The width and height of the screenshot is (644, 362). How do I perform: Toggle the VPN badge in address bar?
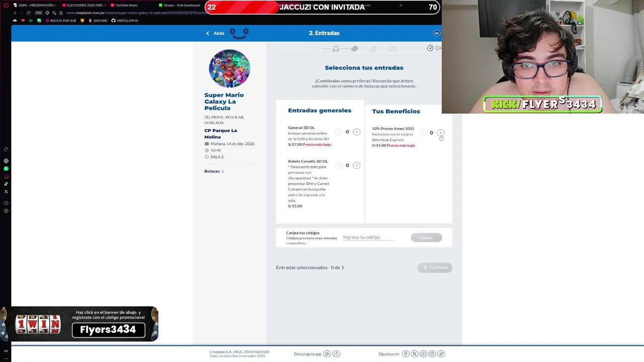pyautogui.click(x=39, y=13)
